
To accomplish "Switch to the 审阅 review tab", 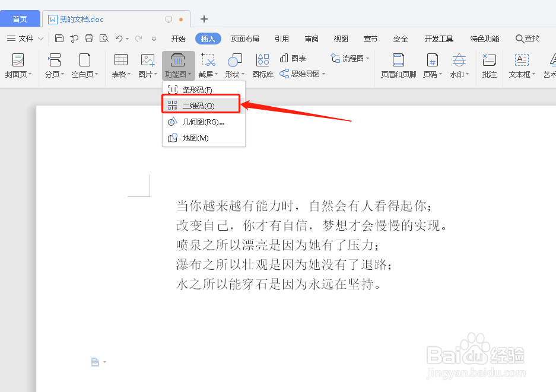I will tap(312, 39).
